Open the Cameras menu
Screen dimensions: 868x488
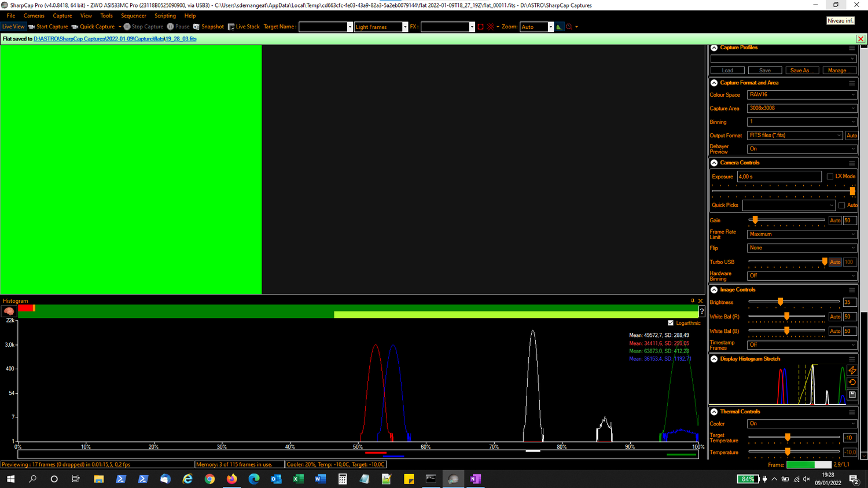(34, 16)
